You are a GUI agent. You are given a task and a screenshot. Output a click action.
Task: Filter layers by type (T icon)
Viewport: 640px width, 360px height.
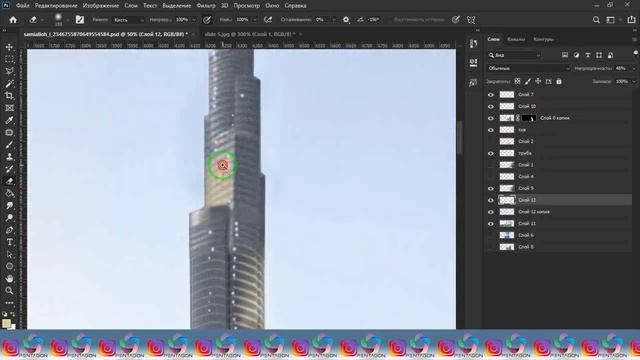coord(588,55)
